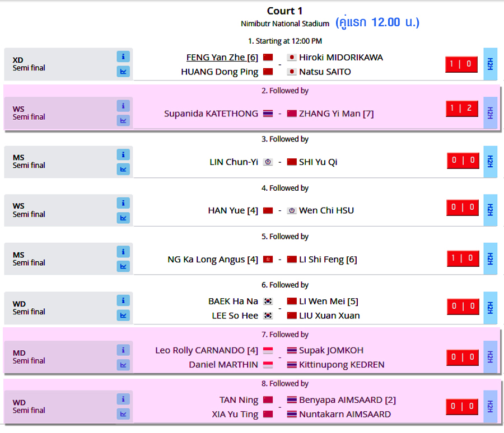Screen dimensions: 504x433
Task: Open H2H for Feng/Huang vs Midorikawa/Saito
Action: coord(490,64)
